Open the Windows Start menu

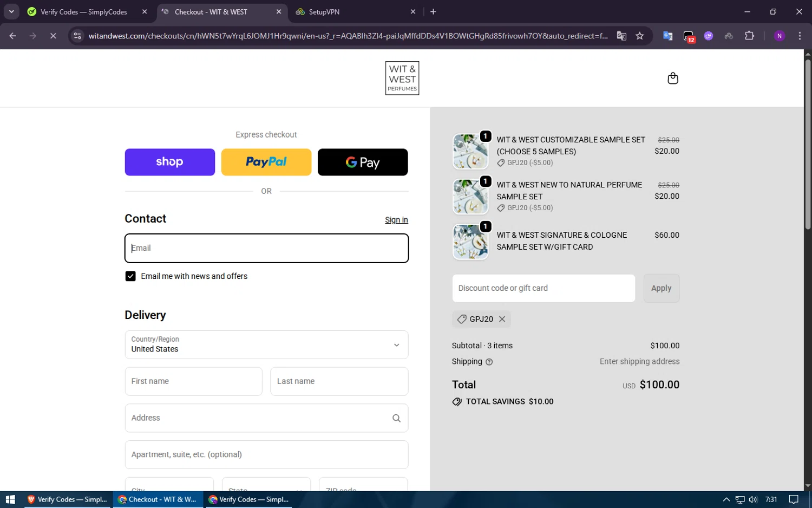click(10, 499)
